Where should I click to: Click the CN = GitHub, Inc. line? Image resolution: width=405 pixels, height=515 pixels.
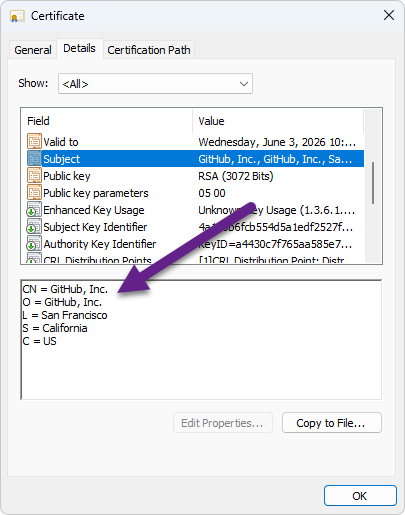pos(65,289)
